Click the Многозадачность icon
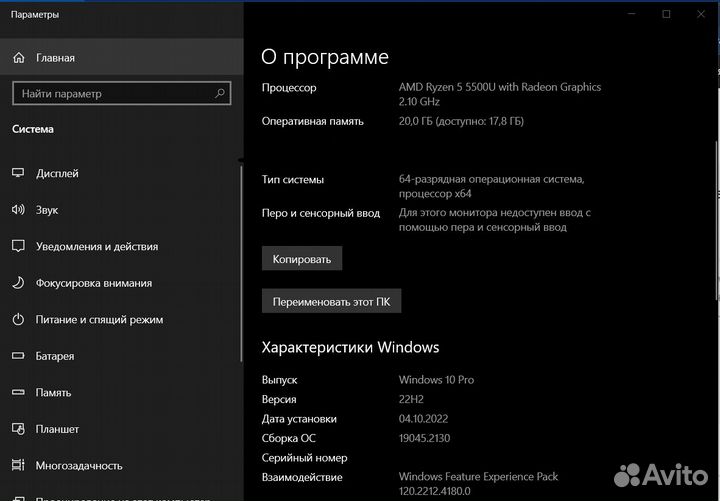The width and height of the screenshot is (720, 501). click(x=18, y=465)
